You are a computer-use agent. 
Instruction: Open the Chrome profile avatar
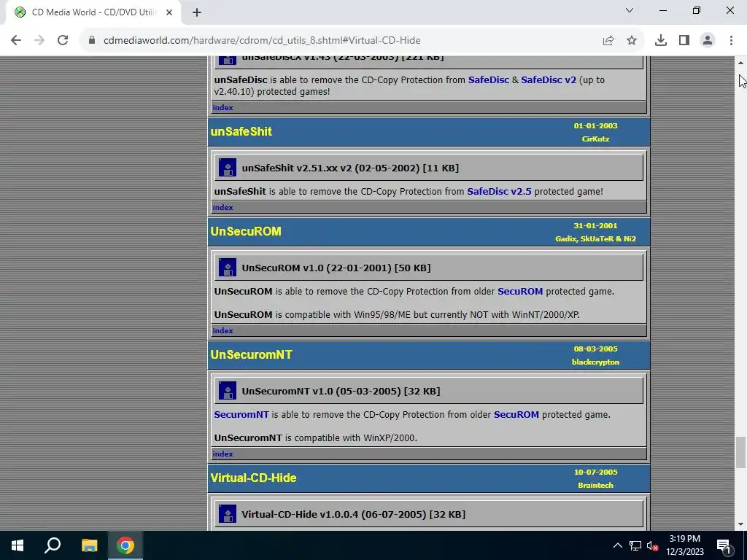(708, 41)
